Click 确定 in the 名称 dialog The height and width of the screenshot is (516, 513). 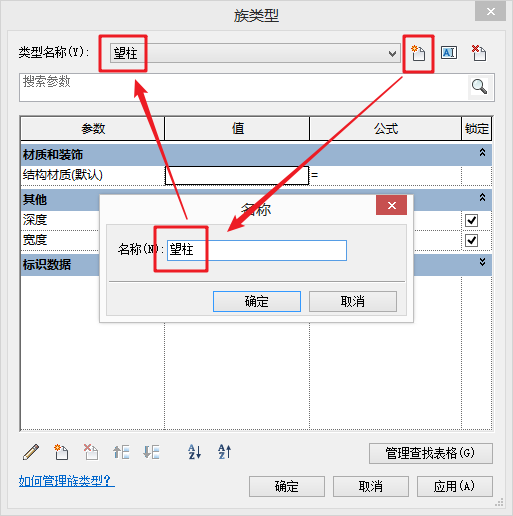[257, 301]
